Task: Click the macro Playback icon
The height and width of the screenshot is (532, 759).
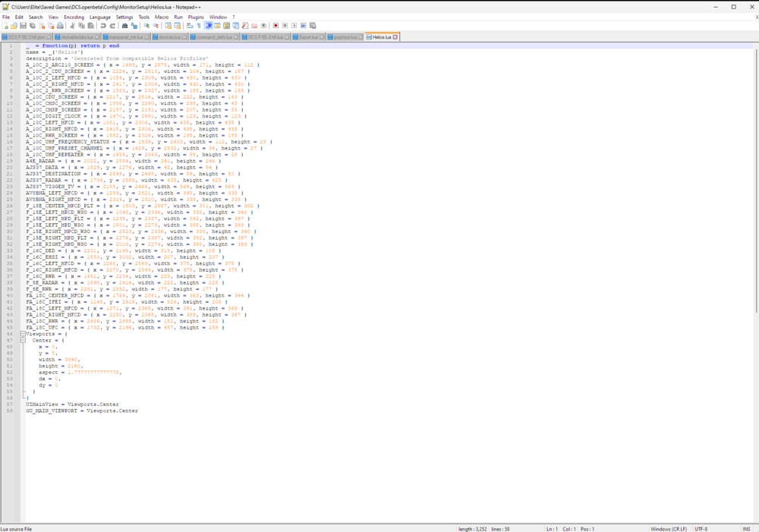Action: tap(294, 26)
